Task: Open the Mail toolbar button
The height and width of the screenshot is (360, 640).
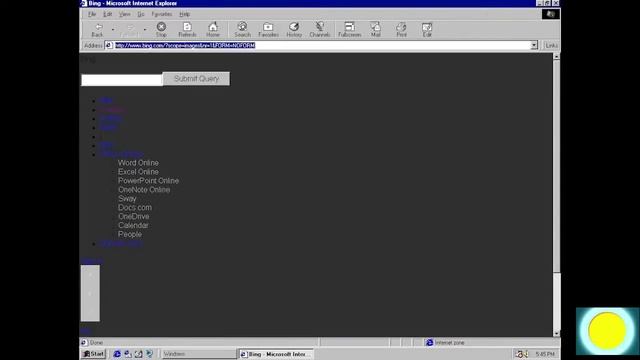Action: tap(376, 30)
